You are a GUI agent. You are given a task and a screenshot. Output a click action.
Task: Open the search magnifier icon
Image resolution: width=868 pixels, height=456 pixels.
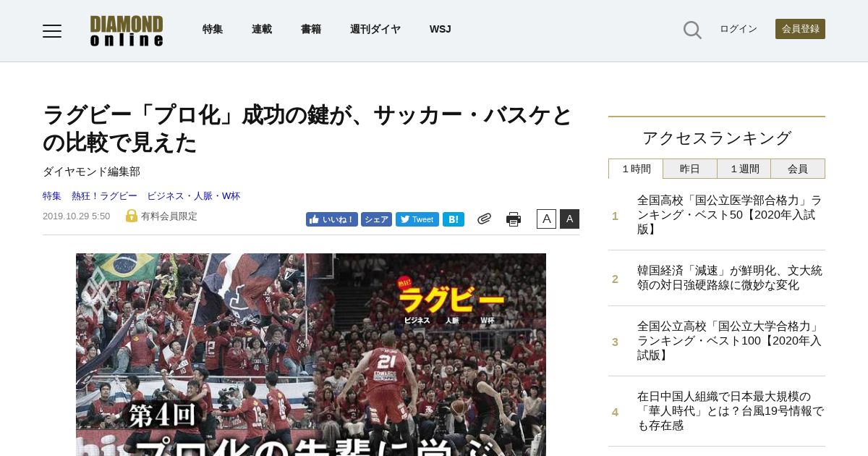pyautogui.click(x=692, y=30)
